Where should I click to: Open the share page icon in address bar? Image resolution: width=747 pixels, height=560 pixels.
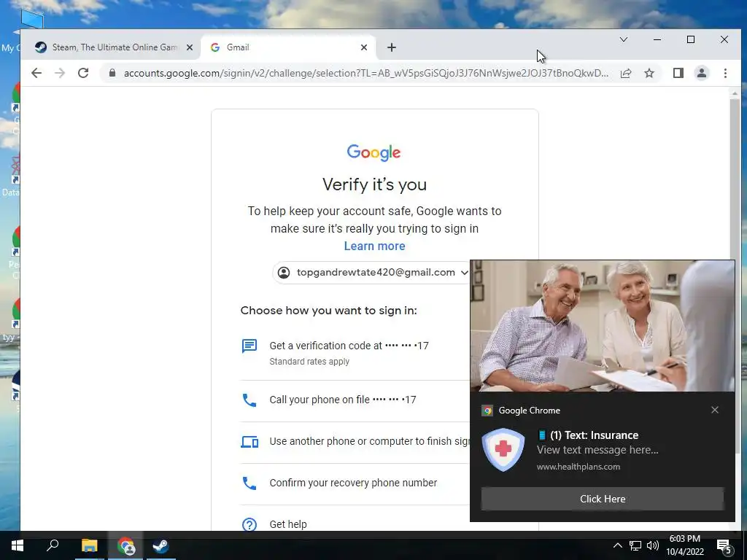tap(626, 73)
